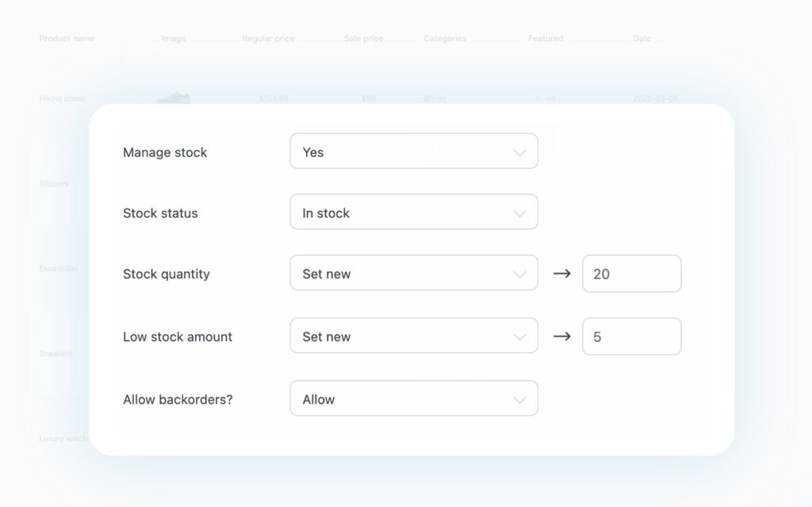812x507 pixels.
Task: Click the arrow icon beside the Low stock amount value
Action: (562, 336)
